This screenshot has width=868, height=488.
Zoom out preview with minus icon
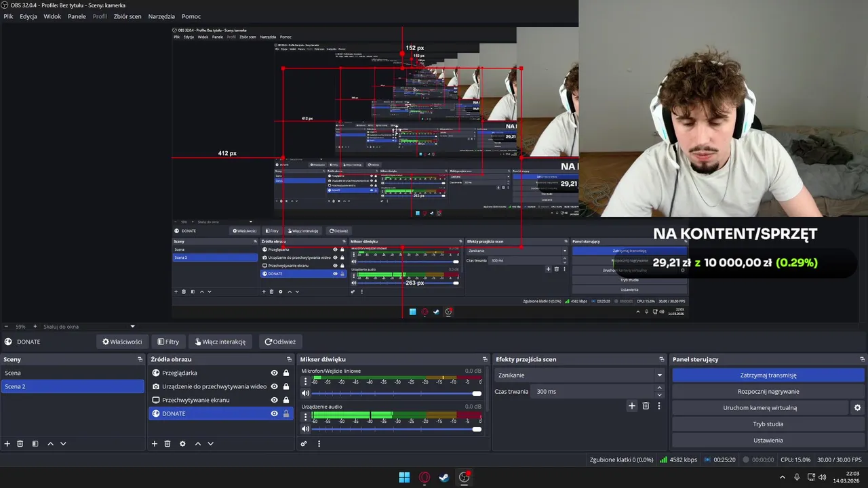(6, 327)
